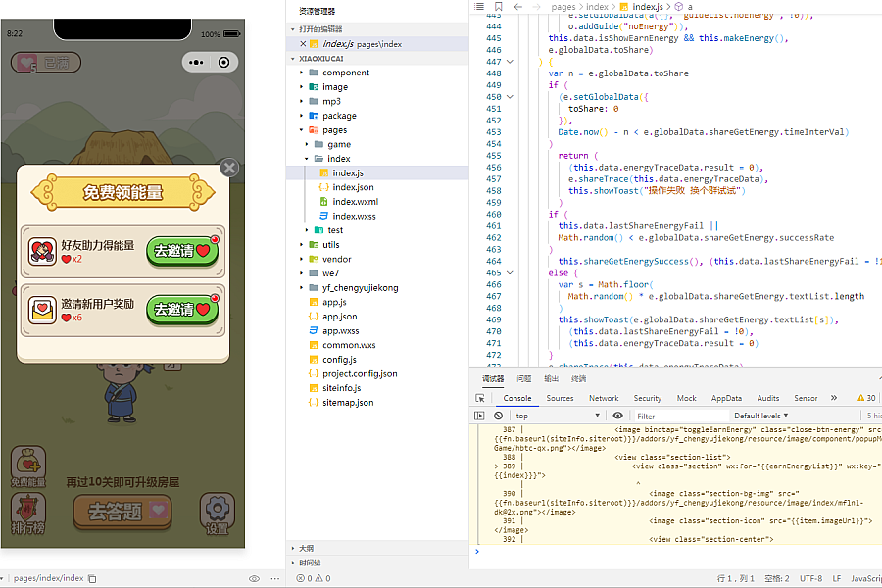Expand the 时间线 timeline section
This screenshot has height=588, width=882.
coord(377,563)
